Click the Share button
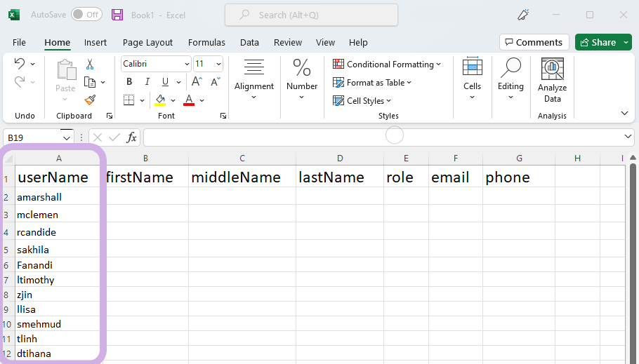Viewport: 639px width, 364px height. coord(598,42)
